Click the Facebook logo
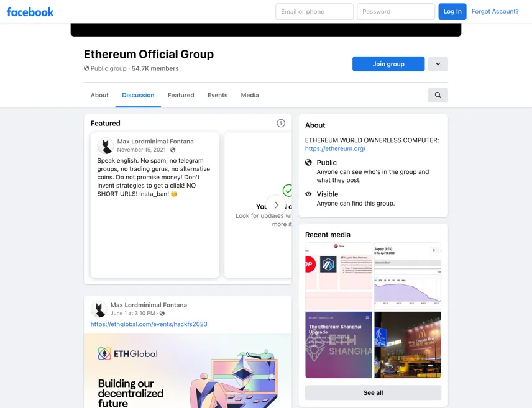 30,12
